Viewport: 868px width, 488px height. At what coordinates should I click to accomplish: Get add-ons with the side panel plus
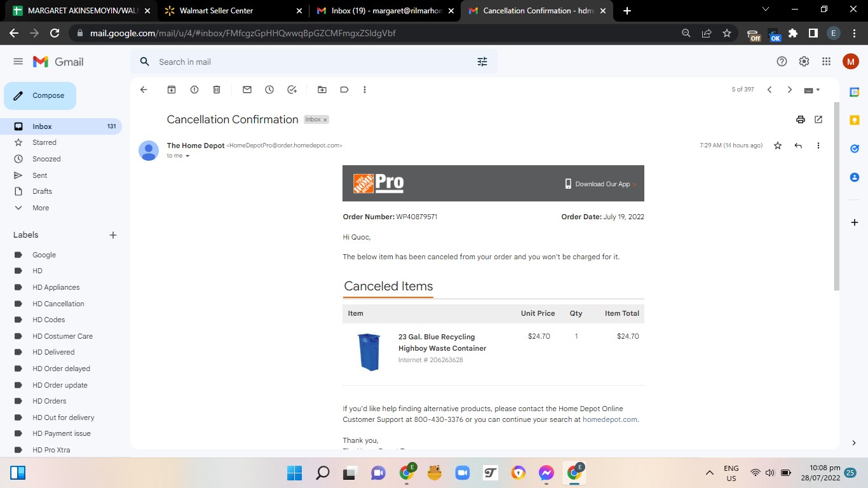coord(855,222)
